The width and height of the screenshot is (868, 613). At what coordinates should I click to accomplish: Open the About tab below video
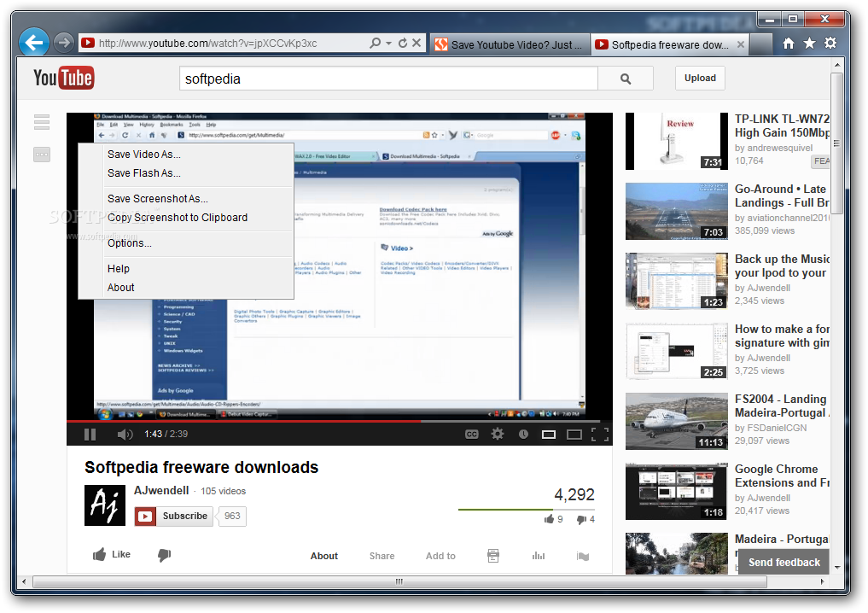click(323, 556)
